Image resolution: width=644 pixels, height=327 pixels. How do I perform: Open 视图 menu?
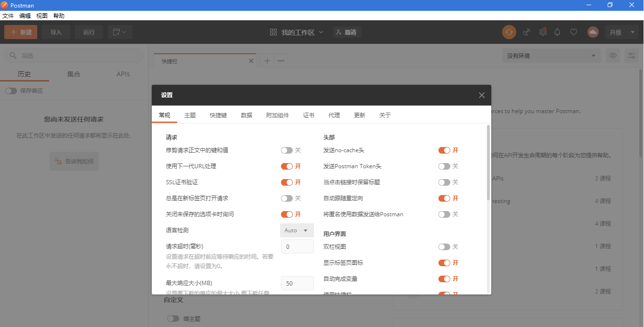[42, 16]
